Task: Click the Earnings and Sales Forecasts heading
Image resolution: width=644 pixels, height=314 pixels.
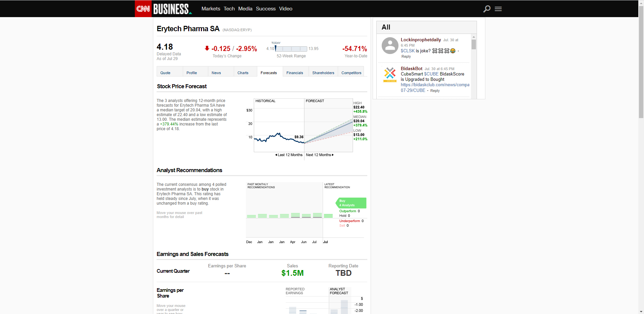Action: pos(193,254)
